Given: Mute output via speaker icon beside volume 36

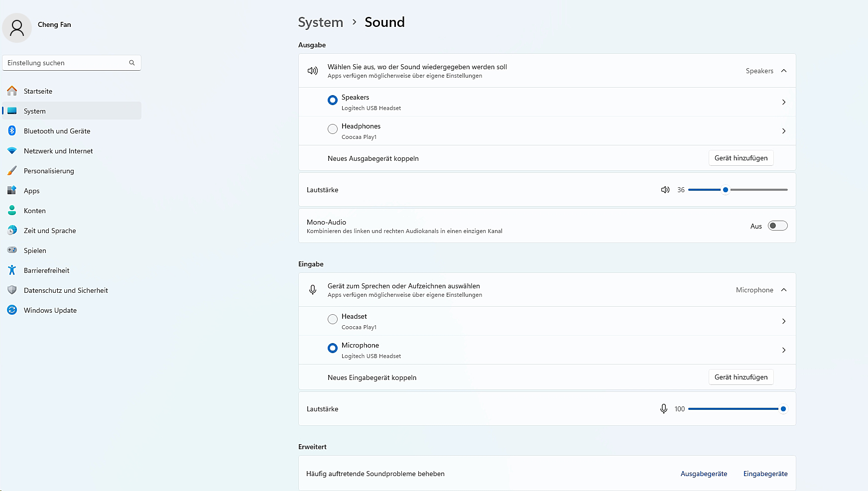Looking at the screenshot, I should (x=665, y=190).
